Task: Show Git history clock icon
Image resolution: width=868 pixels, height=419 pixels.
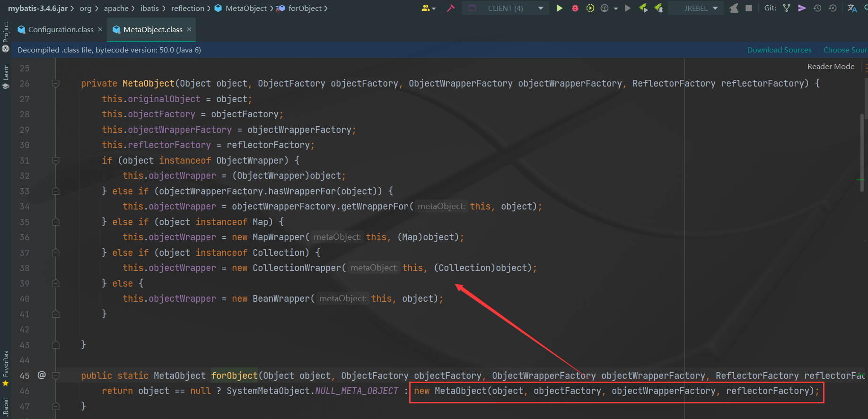Action: pos(817,8)
